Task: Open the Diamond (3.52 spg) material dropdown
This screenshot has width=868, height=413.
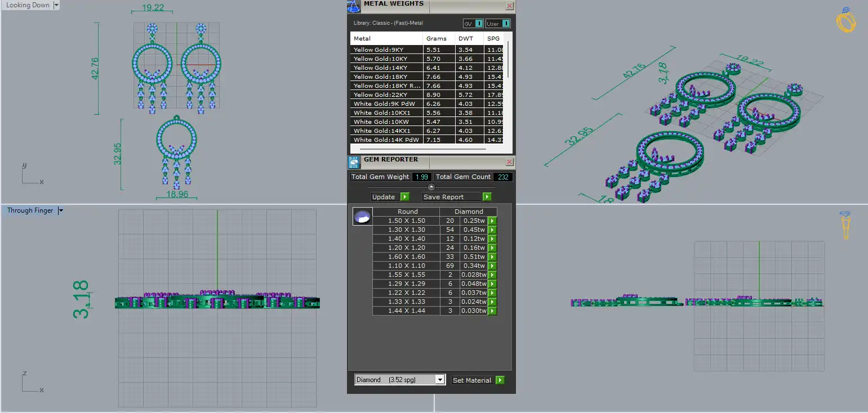Action: (400, 380)
